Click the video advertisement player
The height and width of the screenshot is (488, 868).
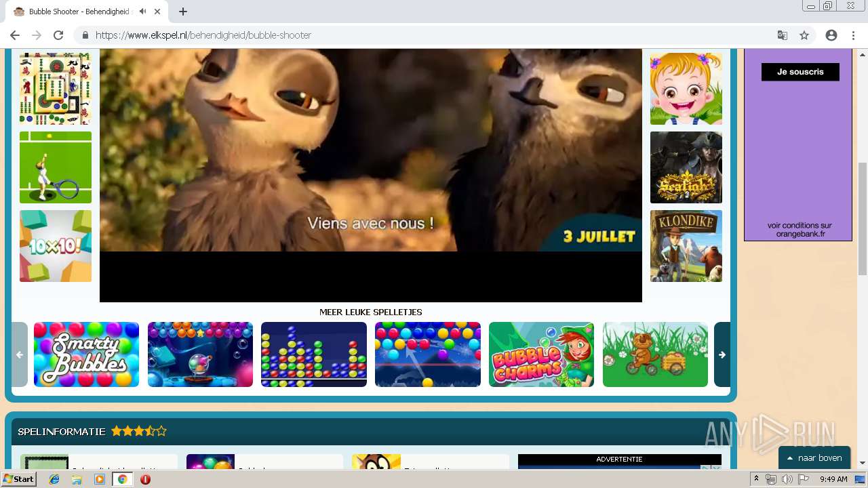(371, 175)
